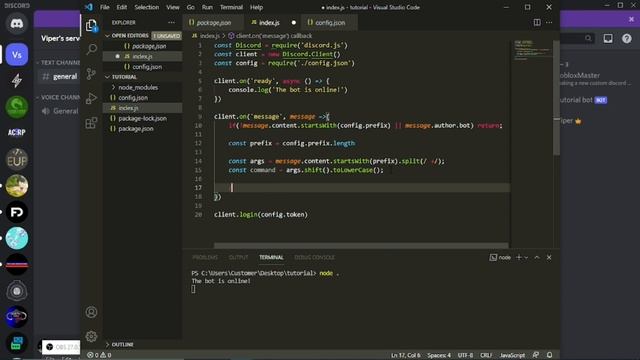Switch to the config.json editor tab
640x360 pixels.
point(329,23)
